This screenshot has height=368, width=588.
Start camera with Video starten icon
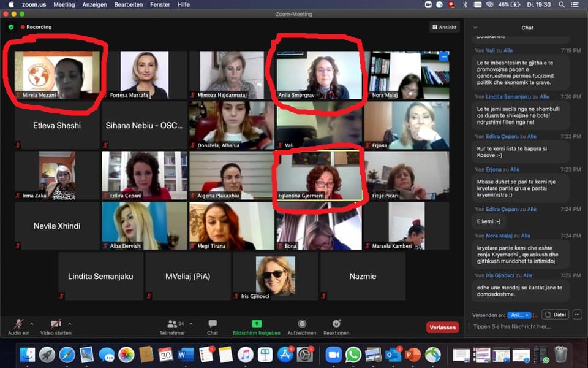tap(56, 324)
